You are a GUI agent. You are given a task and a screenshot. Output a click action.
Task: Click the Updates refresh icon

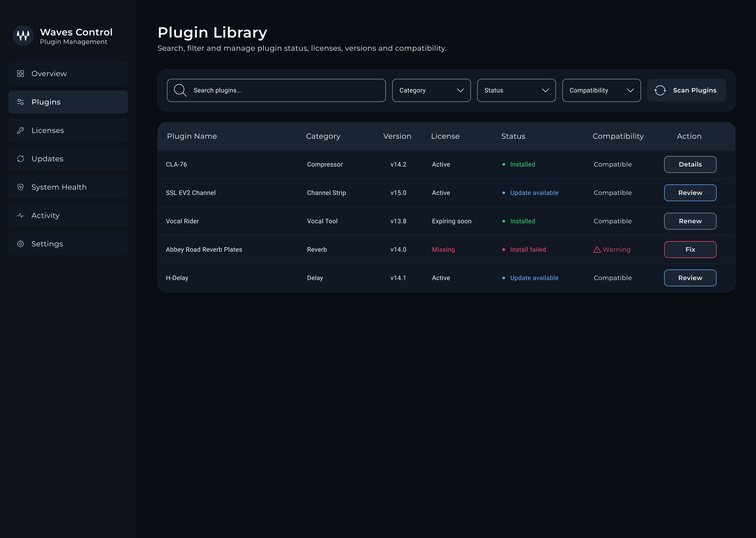20,159
